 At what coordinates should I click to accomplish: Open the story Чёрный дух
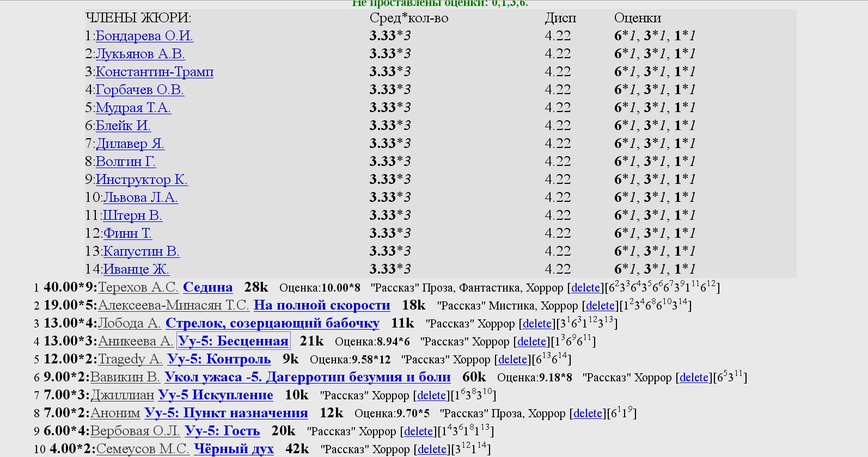click(x=234, y=449)
